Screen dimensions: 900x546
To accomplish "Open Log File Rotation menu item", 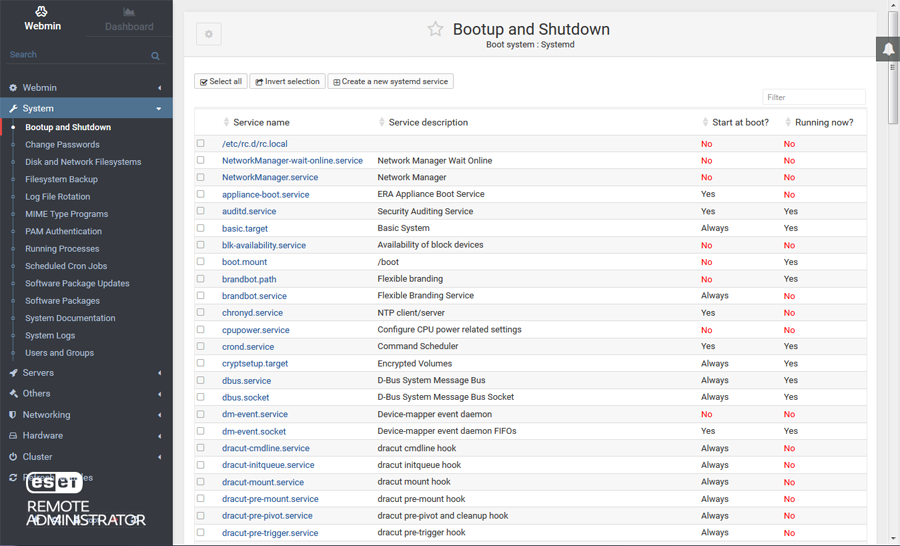I will [x=57, y=196].
